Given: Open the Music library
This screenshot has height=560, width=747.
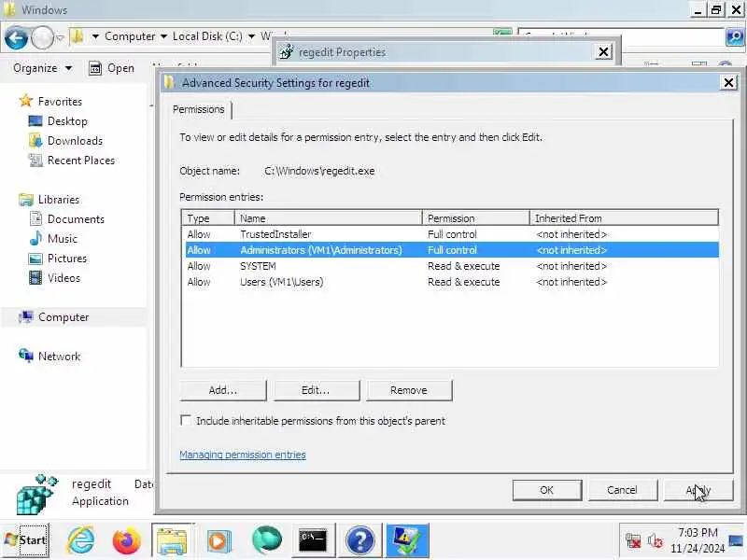Looking at the screenshot, I should (53, 239).
